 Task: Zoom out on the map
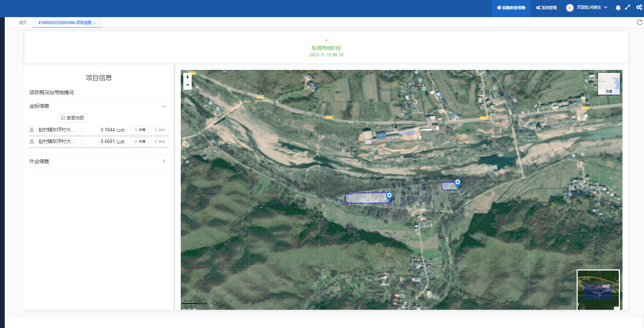click(187, 85)
